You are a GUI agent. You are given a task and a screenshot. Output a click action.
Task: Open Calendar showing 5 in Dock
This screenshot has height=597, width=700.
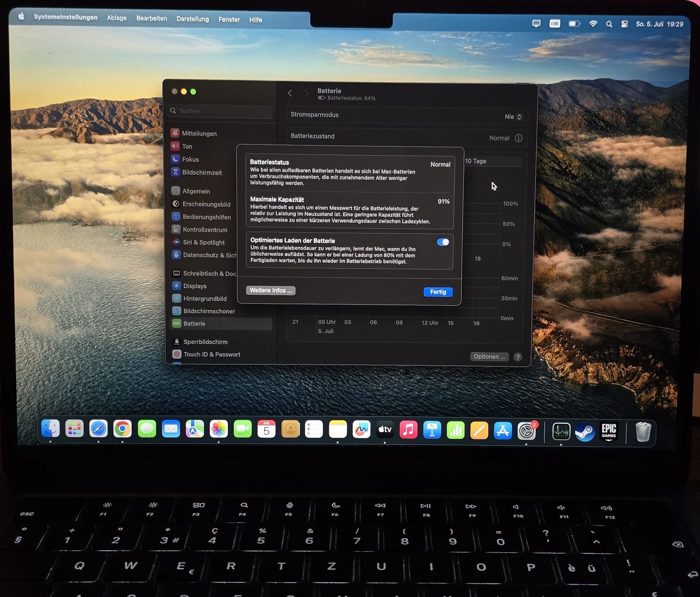pyautogui.click(x=266, y=429)
